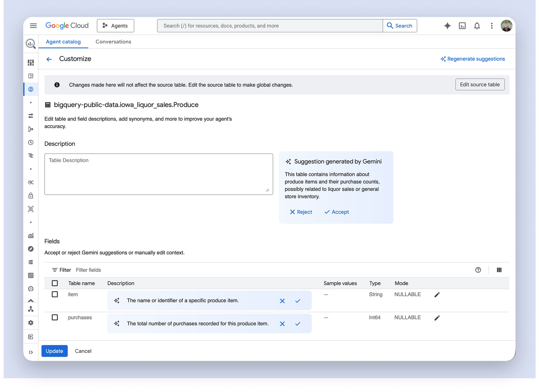539x392 pixels.
Task: Accept the item description suggestion
Action: [x=298, y=301]
